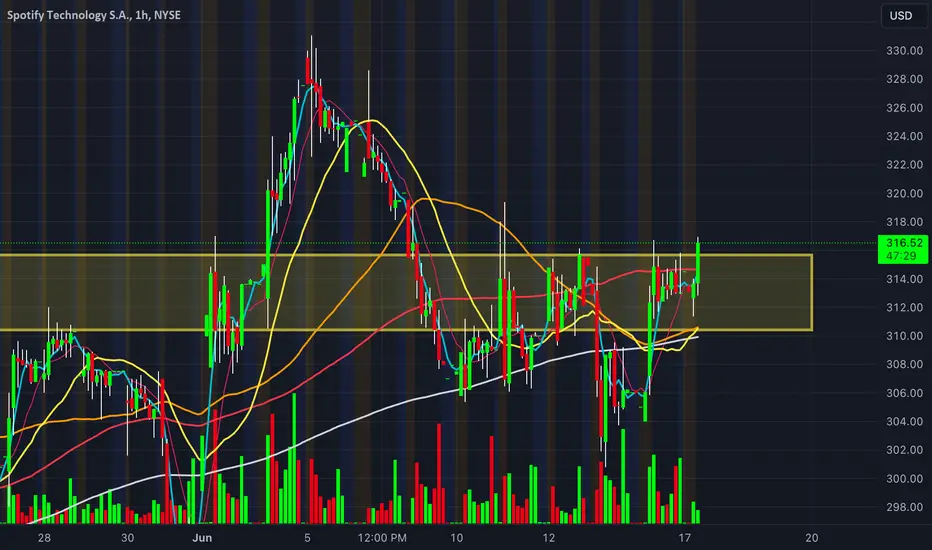Click the Jun label on time axis
Viewport: 932px width, 550px height.
[202, 538]
